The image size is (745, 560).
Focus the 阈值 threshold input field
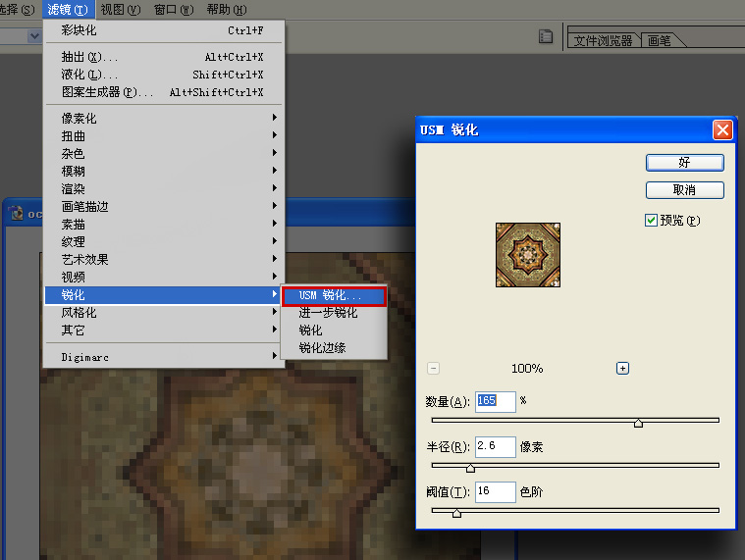[x=496, y=491]
